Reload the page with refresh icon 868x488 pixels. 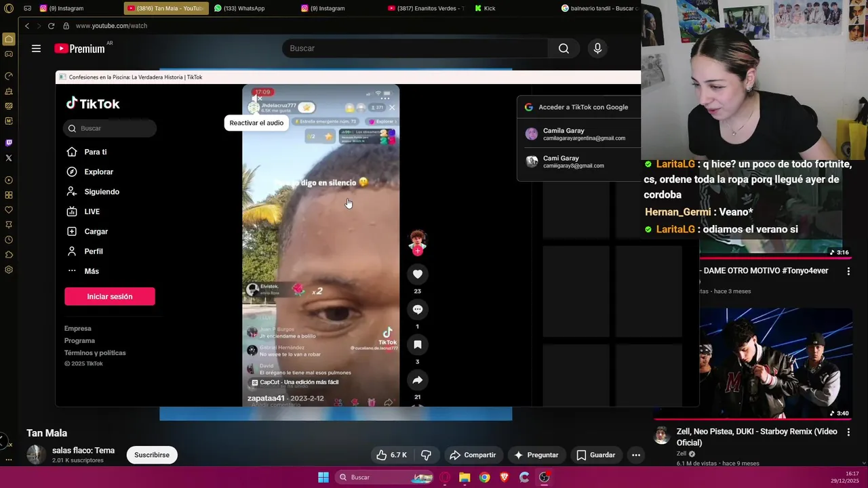pos(51,26)
